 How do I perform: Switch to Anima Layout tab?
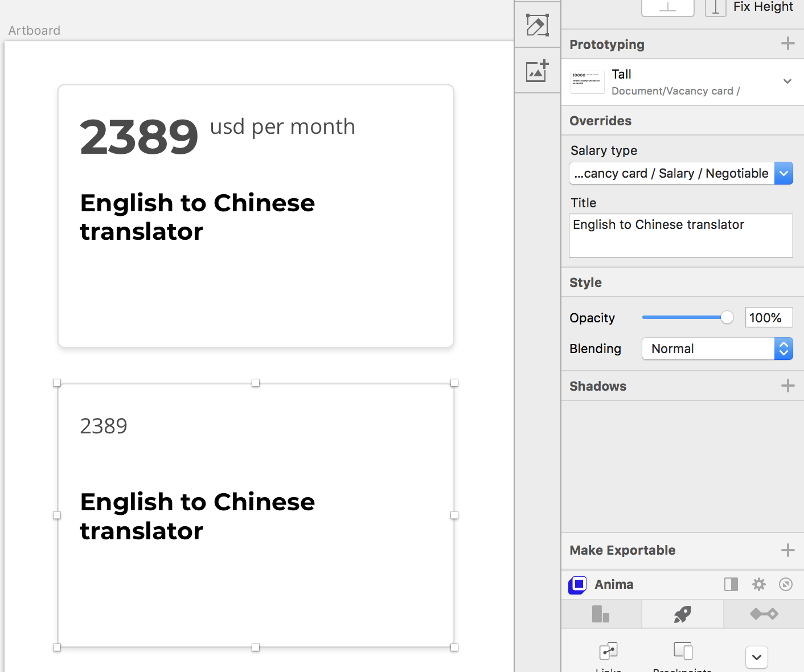point(601,614)
